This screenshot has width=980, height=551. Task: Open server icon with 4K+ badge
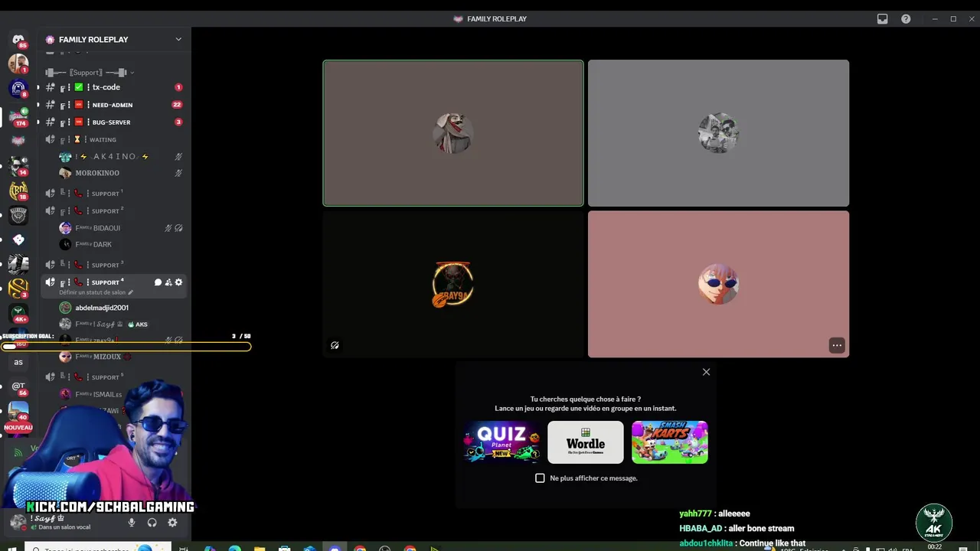(18, 313)
